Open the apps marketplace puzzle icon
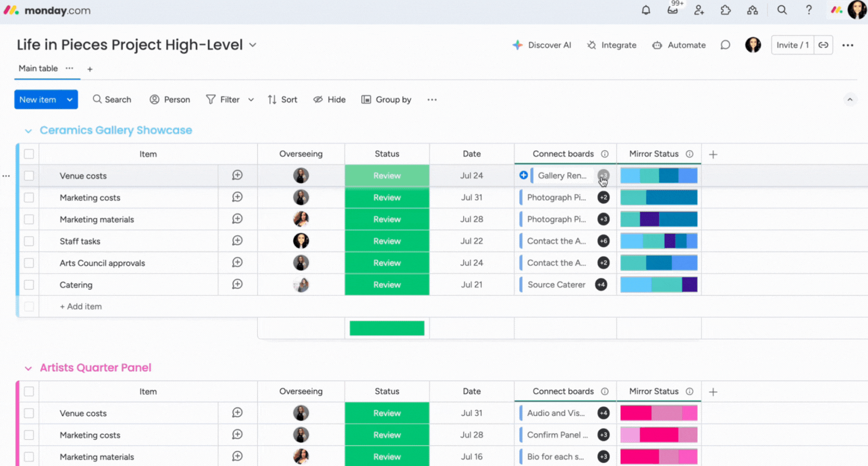Screen dimensions: 868x466 pyautogui.click(x=725, y=10)
